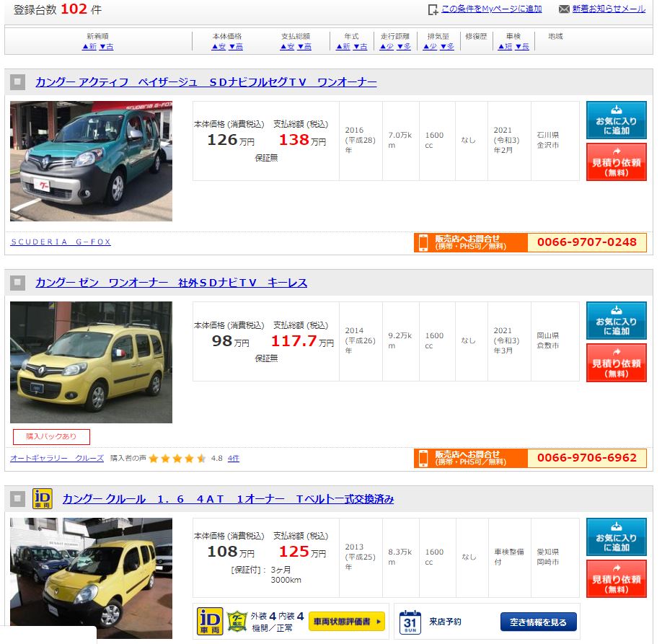Click the Goo鑑定 green shield badge
This screenshot has height=644, width=662.
click(237, 621)
